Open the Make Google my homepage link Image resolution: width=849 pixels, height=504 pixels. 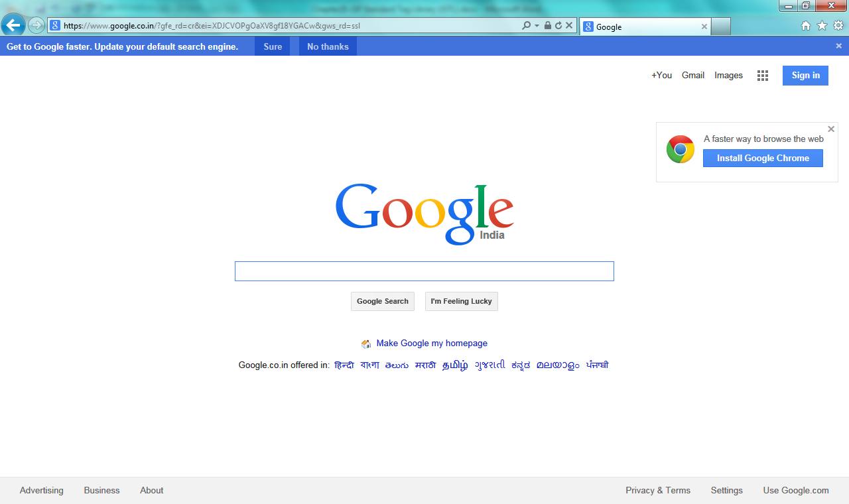pyautogui.click(x=432, y=344)
